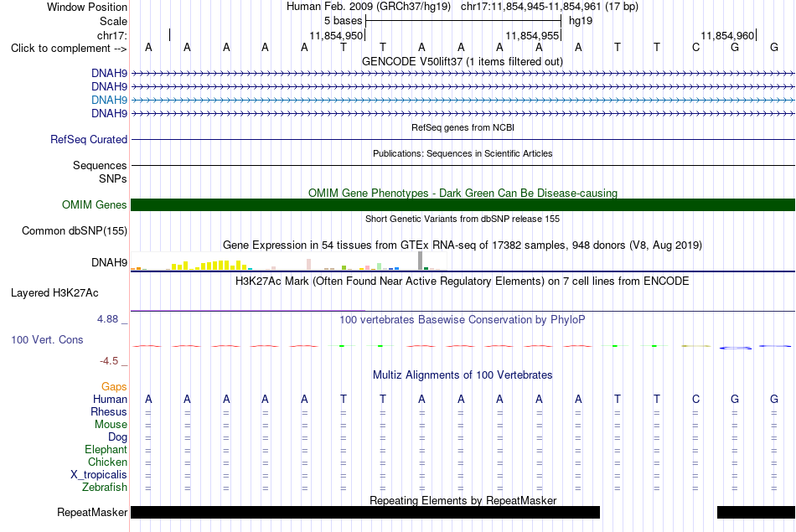Click the 'Click to complement -->' label
Image resolution: width=796 pixels, height=532 pixels.
[69, 49]
